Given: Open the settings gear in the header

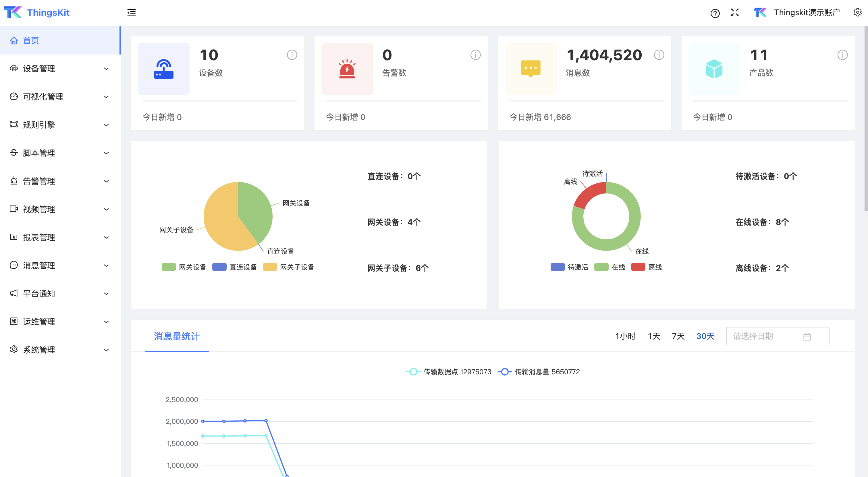Looking at the screenshot, I should coord(857,12).
